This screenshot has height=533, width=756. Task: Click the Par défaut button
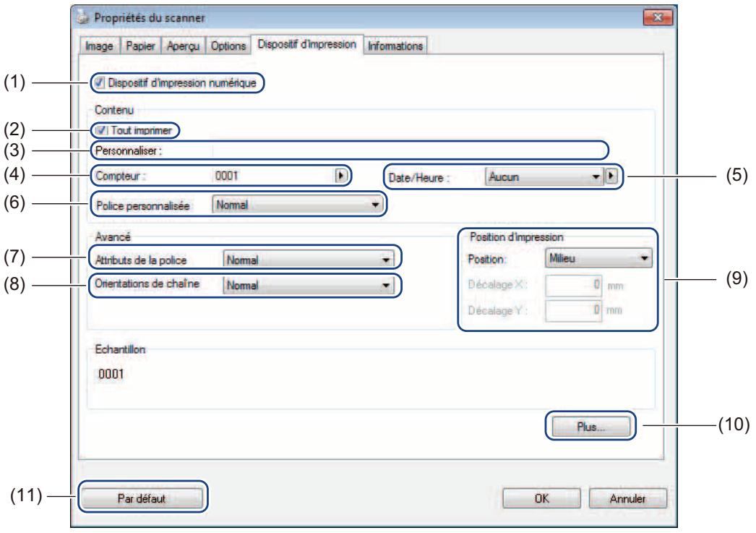coord(142,498)
